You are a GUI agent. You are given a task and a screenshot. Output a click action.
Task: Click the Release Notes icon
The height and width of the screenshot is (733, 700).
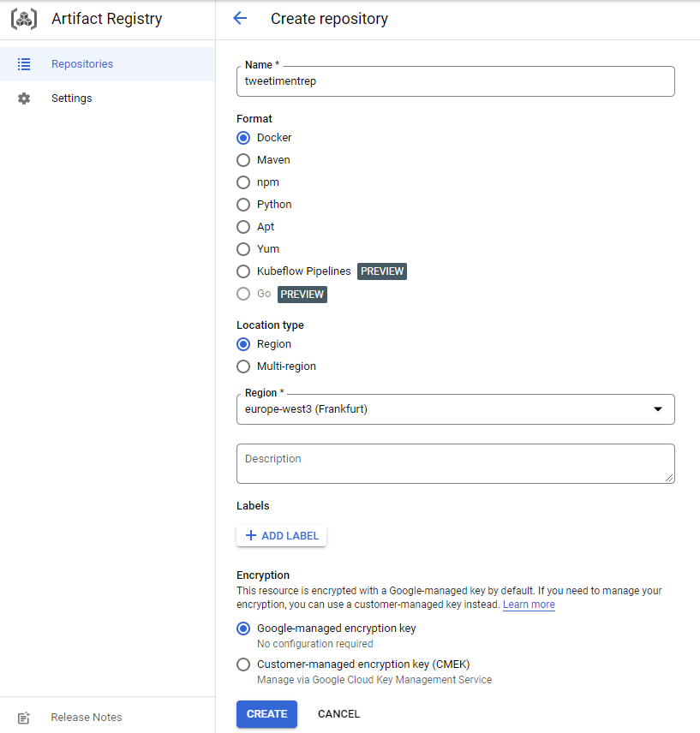click(24, 718)
